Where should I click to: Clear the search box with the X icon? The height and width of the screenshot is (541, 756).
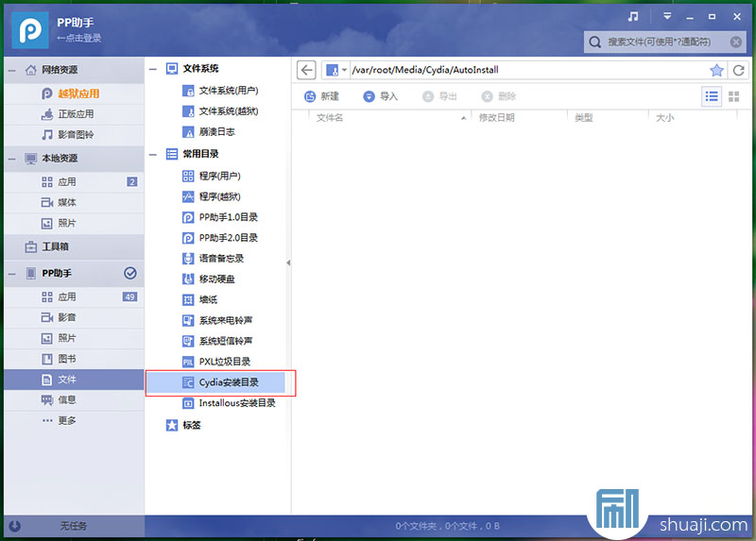click(736, 42)
